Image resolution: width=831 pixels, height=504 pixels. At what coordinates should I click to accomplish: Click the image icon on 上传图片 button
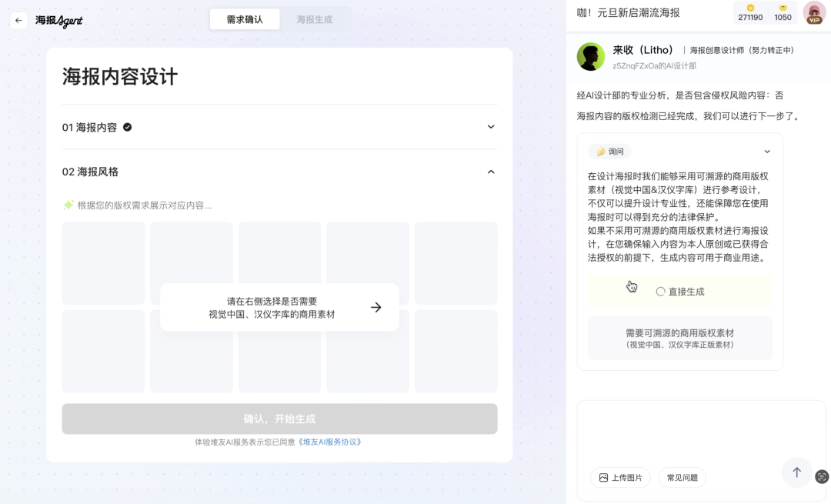click(604, 478)
